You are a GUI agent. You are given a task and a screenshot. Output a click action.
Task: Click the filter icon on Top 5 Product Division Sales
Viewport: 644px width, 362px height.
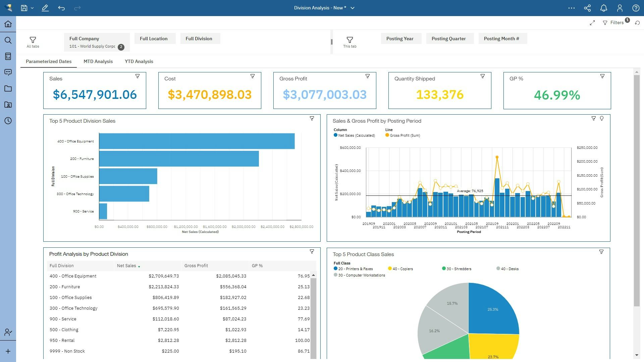tap(312, 118)
